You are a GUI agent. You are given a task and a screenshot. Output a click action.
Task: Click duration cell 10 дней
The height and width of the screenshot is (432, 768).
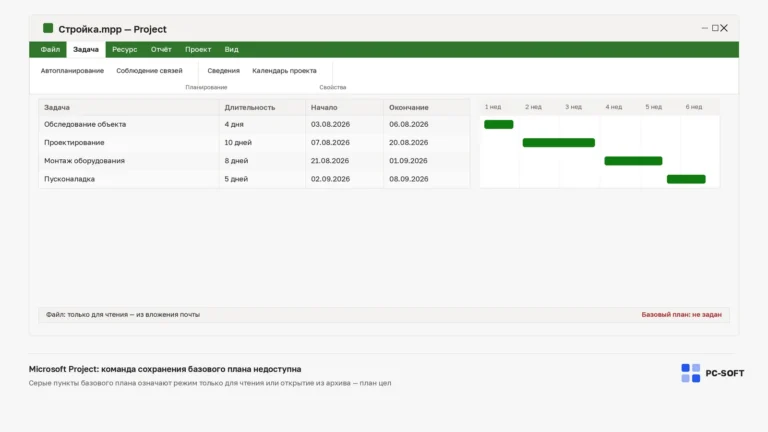pos(238,143)
